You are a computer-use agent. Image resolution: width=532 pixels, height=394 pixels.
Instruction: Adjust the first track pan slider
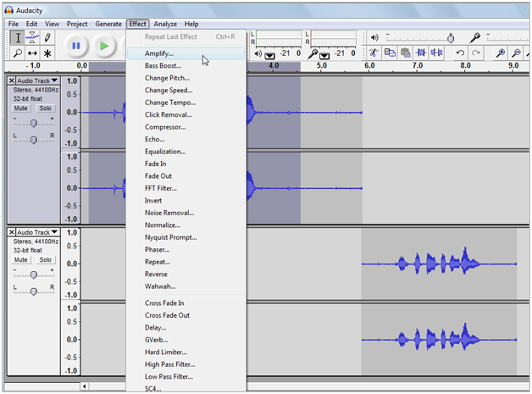coord(33,140)
